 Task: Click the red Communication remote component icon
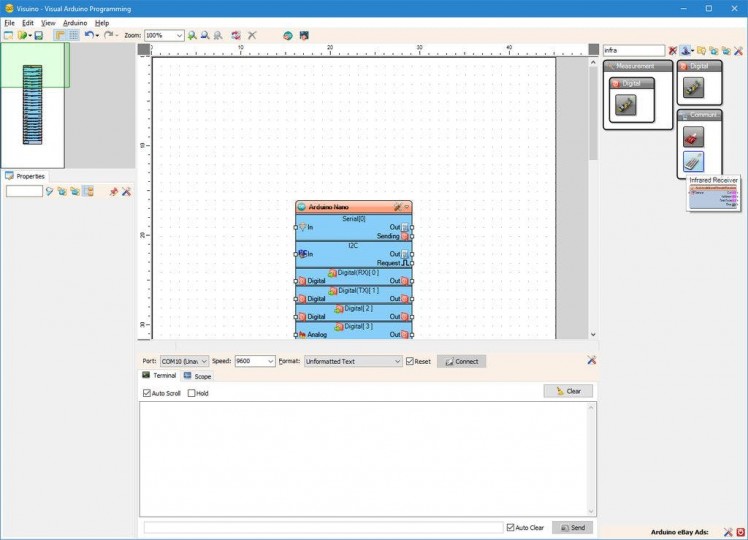point(693,135)
